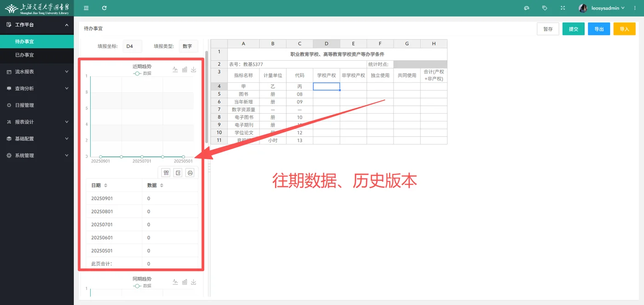The image size is (644, 305).
Task: Click the 20250901 row in date table
Action: coord(142,198)
